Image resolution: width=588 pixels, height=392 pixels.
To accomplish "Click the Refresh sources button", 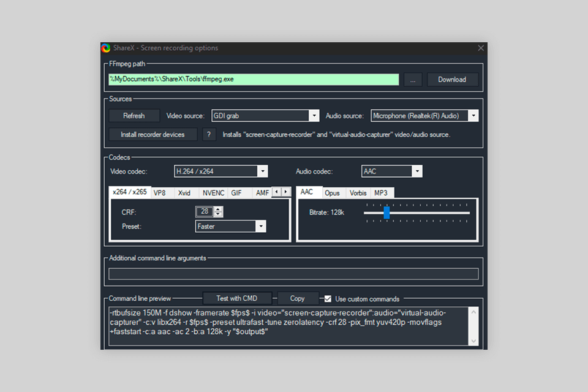I will pyautogui.click(x=134, y=116).
